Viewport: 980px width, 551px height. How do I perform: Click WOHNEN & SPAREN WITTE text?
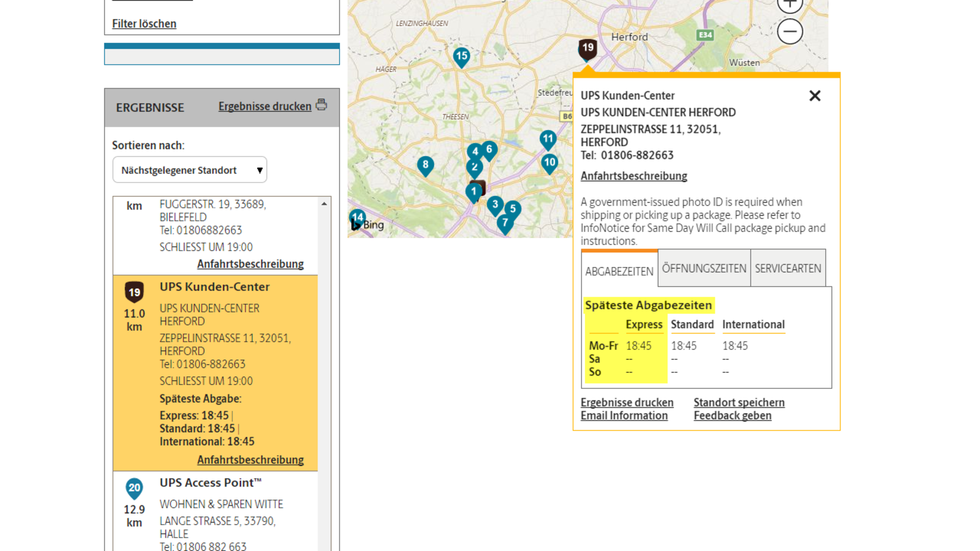[x=221, y=504]
